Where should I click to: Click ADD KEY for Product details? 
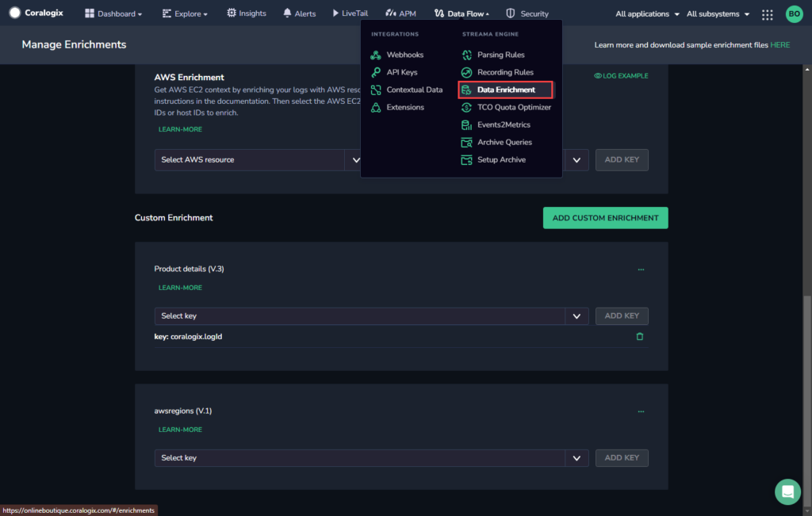coord(622,316)
